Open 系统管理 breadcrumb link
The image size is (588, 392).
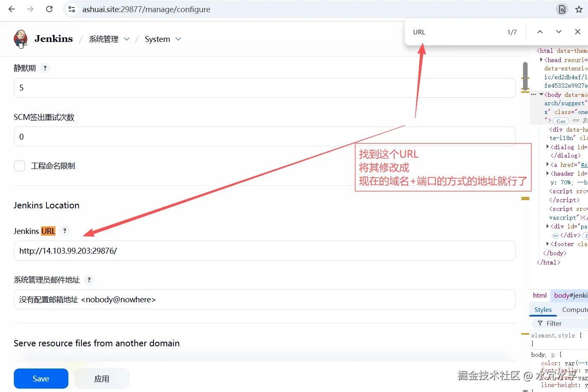[104, 39]
